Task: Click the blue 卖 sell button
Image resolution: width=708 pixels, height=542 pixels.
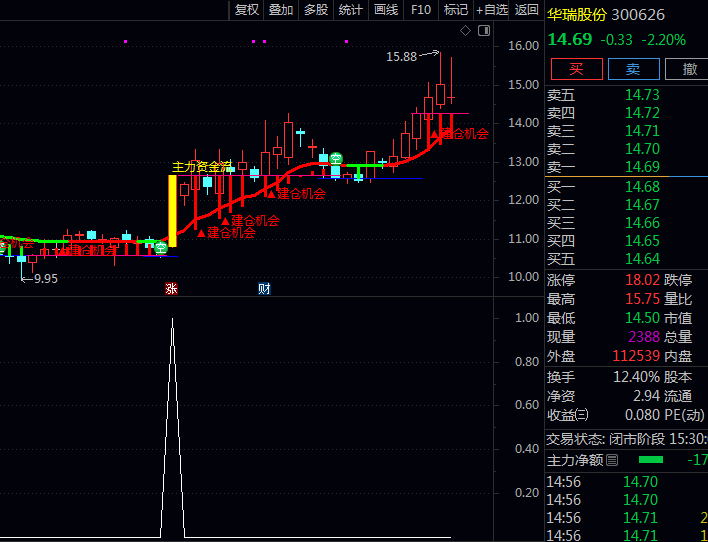Action: tap(633, 69)
